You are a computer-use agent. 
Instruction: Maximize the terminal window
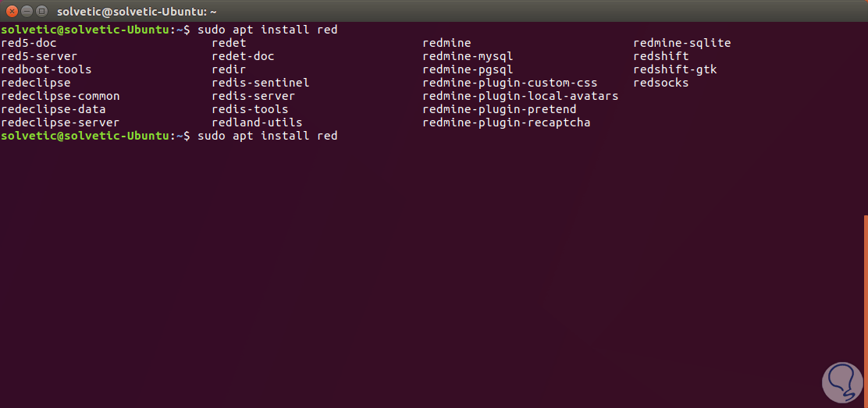[40, 12]
